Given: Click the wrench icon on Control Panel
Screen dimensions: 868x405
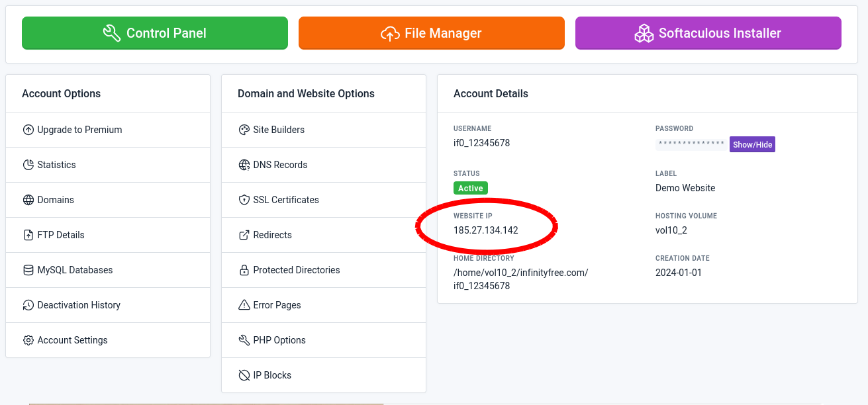Looking at the screenshot, I should point(112,33).
